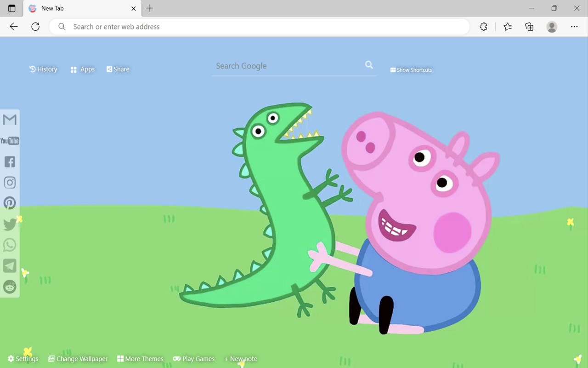Focus the Search Google field
Screen dimensions: 588x368
pos(288,66)
